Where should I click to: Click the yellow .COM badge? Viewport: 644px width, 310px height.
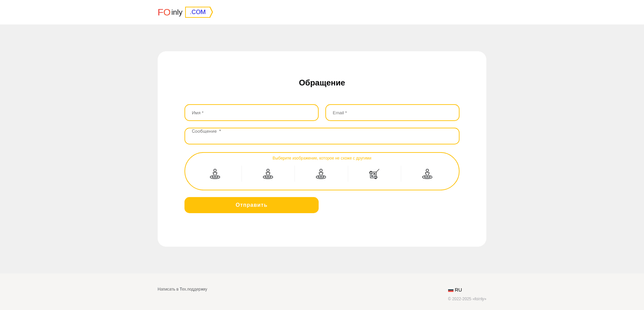[198, 12]
